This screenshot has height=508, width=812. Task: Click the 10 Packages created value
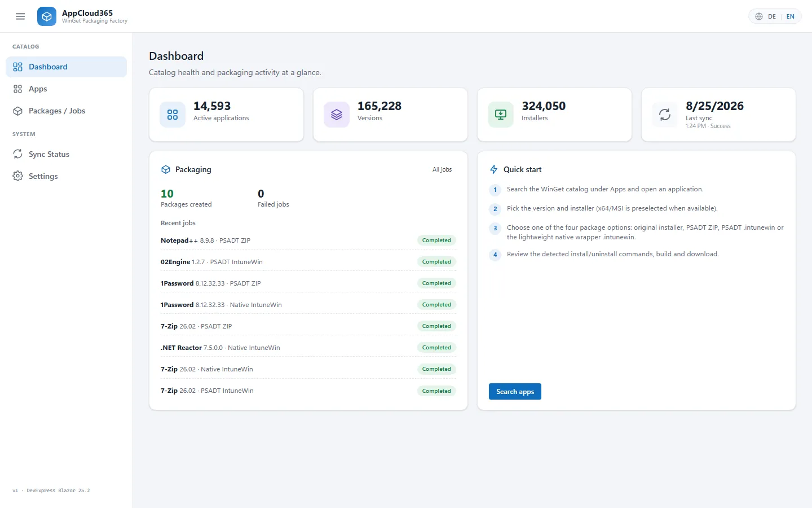167,194
